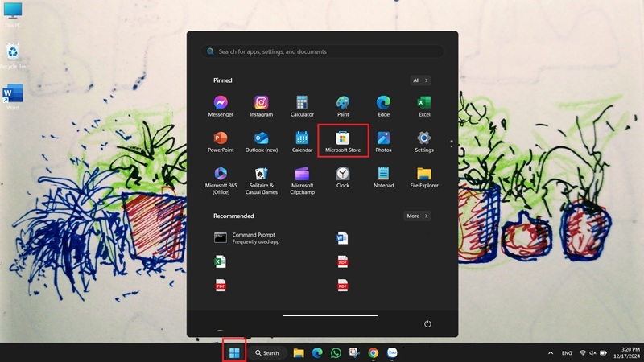Show hidden system tray icons
Viewport: 644px width, 362px height.
(x=551, y=353)
